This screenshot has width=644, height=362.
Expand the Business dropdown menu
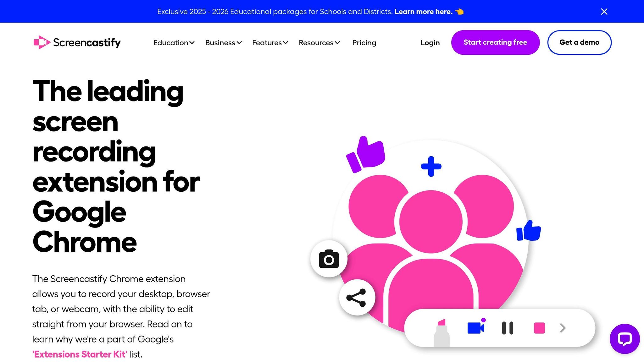pyautogui.click(x=223, y=42)
